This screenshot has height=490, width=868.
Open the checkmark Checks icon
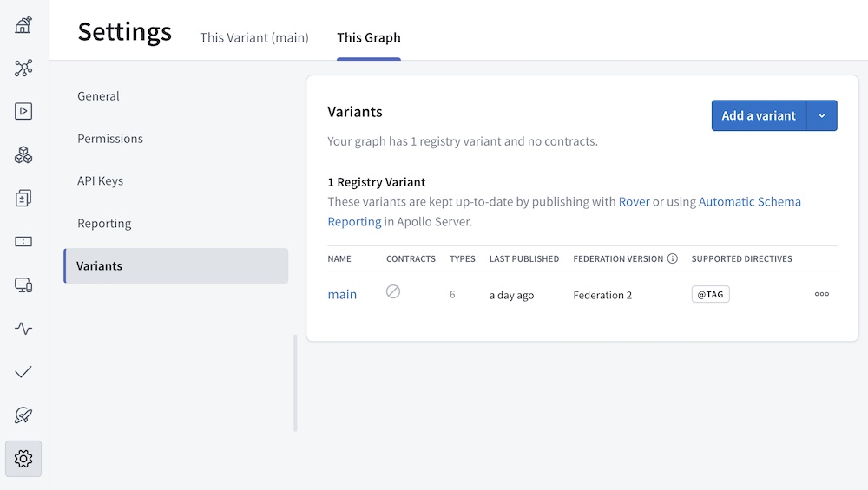pos(23,372)
